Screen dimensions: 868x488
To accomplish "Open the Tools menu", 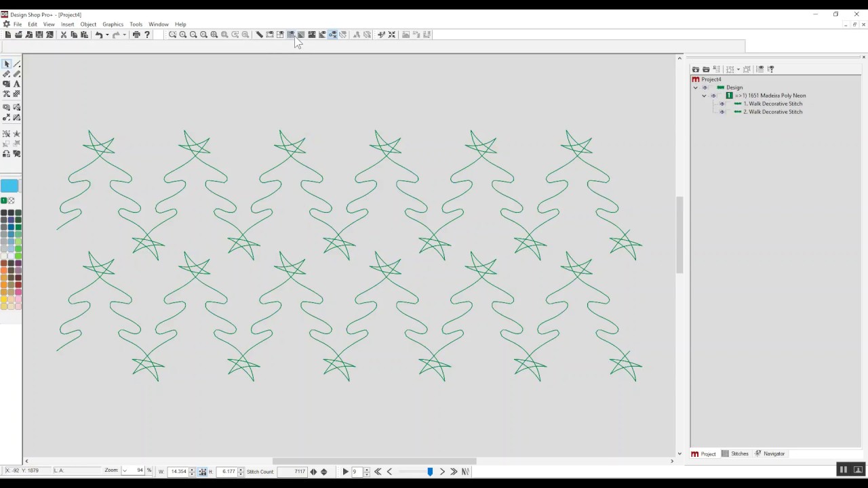I will coord(136,24).
